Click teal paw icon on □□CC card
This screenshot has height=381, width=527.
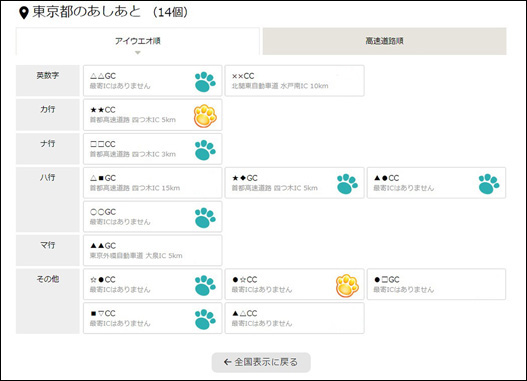click(205, 150)
